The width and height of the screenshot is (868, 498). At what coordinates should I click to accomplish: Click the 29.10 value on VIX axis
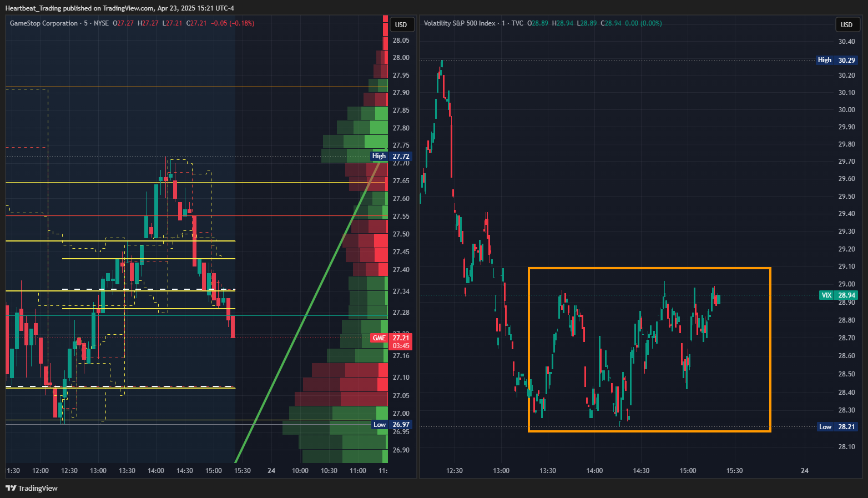tap(846, 266)
